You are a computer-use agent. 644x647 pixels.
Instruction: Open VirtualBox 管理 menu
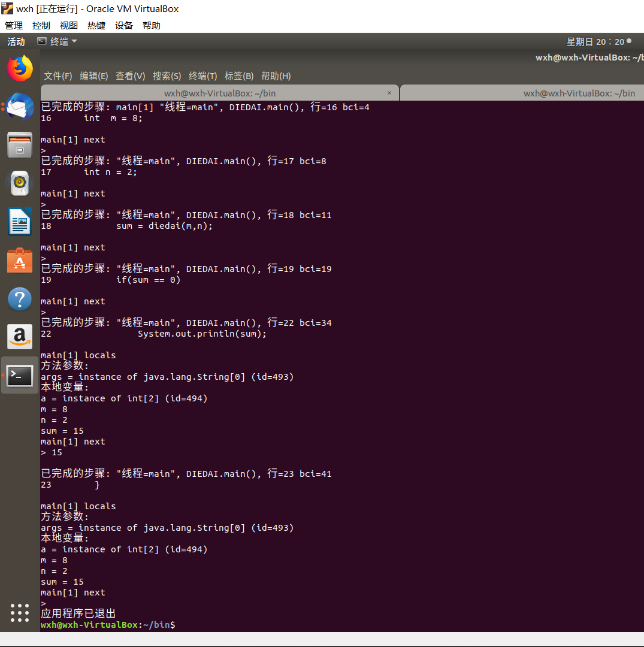coord(14,26)
